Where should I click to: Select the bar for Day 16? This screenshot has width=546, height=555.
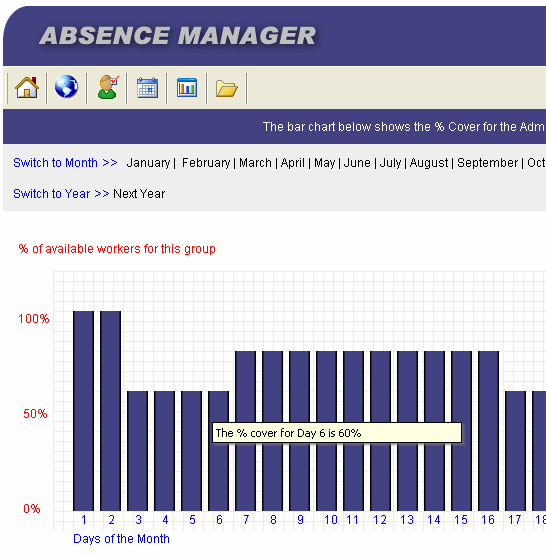488,431
